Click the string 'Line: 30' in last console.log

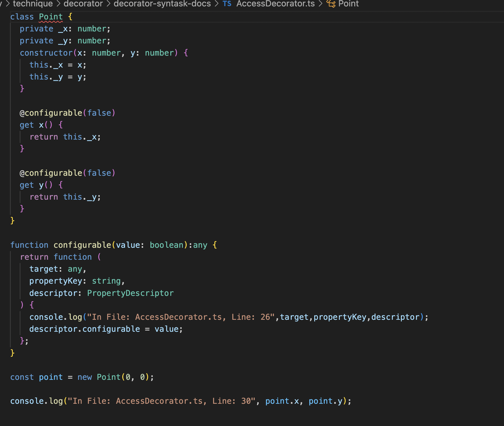(231, 401)
